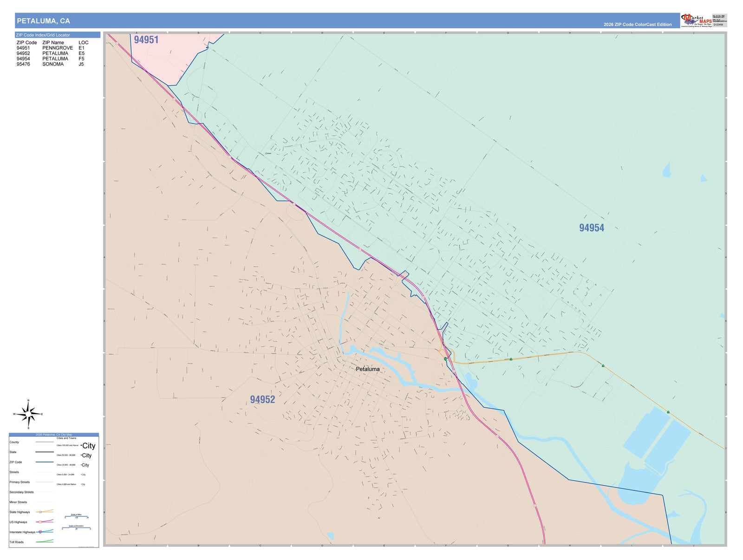
Task: Click the 95476 SONOMA index row
Action: click(51, 64)
